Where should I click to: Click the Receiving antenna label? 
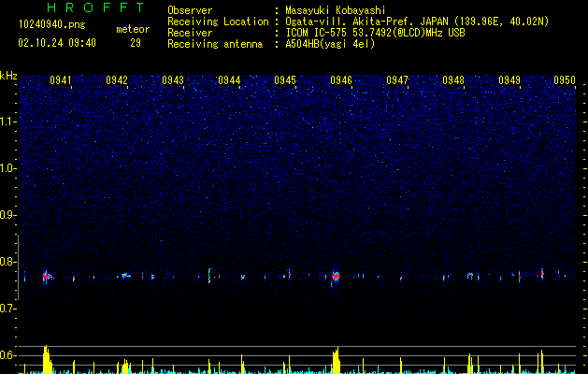[x=215, y=44]
